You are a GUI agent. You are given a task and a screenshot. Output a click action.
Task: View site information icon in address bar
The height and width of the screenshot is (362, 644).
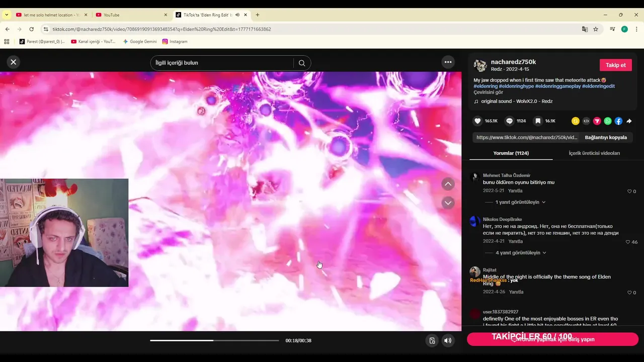[x=46, y=29]
